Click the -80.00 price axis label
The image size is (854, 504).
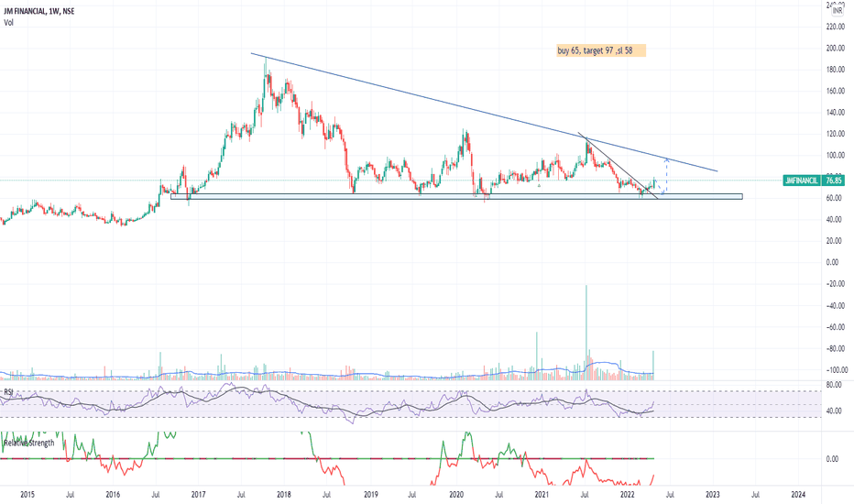pos(836,348)
